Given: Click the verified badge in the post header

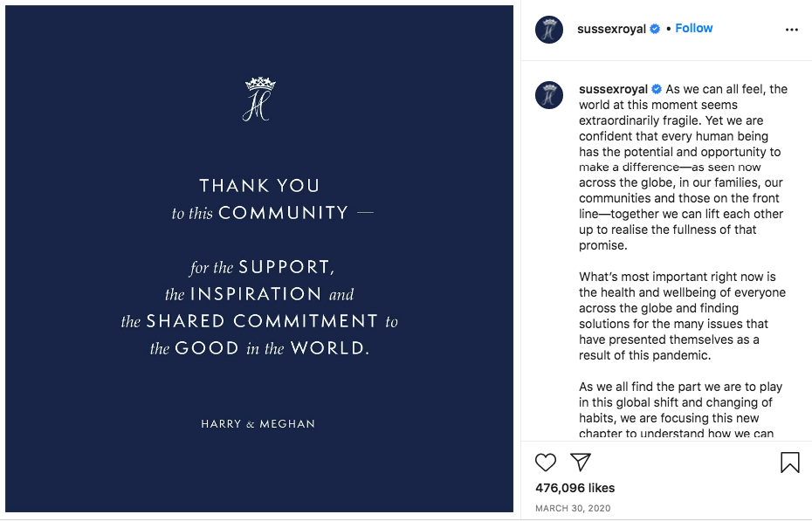Looking at the screenshot, I should tap(654, 29).
